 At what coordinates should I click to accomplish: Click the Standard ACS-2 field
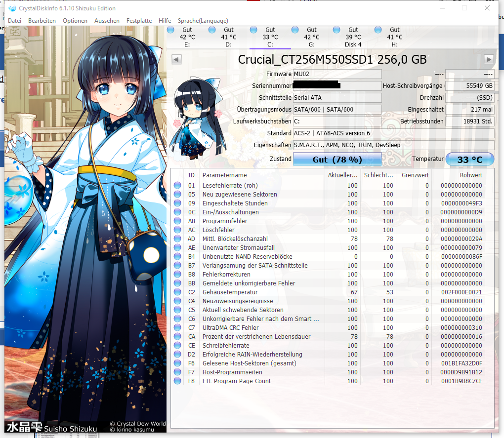(393, 133)
